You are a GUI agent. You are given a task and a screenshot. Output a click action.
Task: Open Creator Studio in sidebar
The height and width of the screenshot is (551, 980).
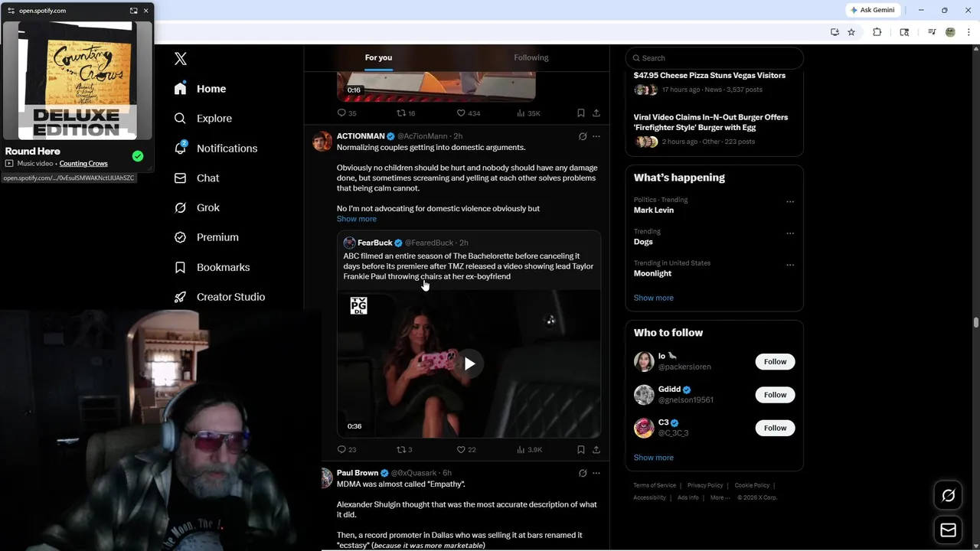click(219, 297)
